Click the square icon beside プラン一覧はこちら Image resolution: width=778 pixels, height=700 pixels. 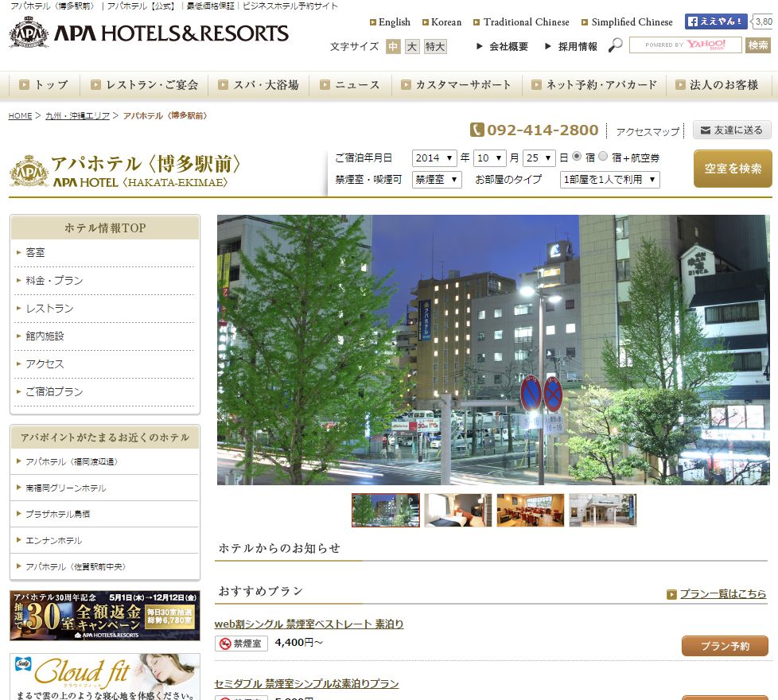click(671, 594)
